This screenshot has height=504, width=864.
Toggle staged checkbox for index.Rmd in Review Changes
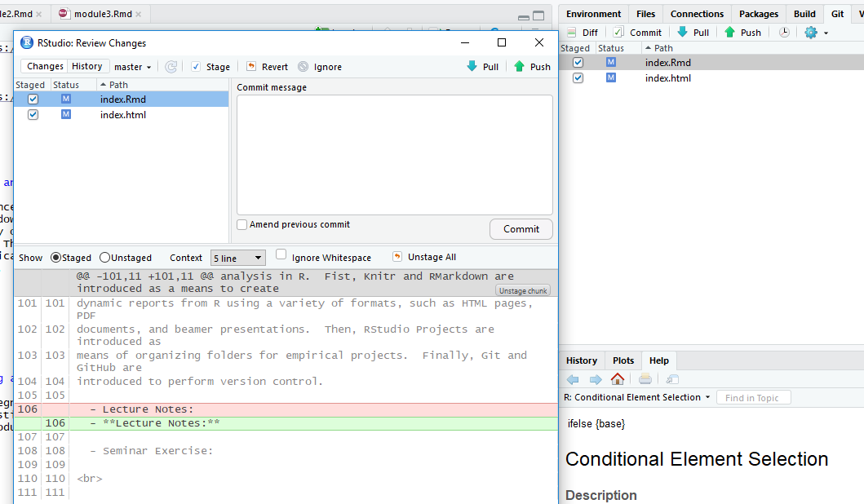pyautogui.click(x=33, y=99)
